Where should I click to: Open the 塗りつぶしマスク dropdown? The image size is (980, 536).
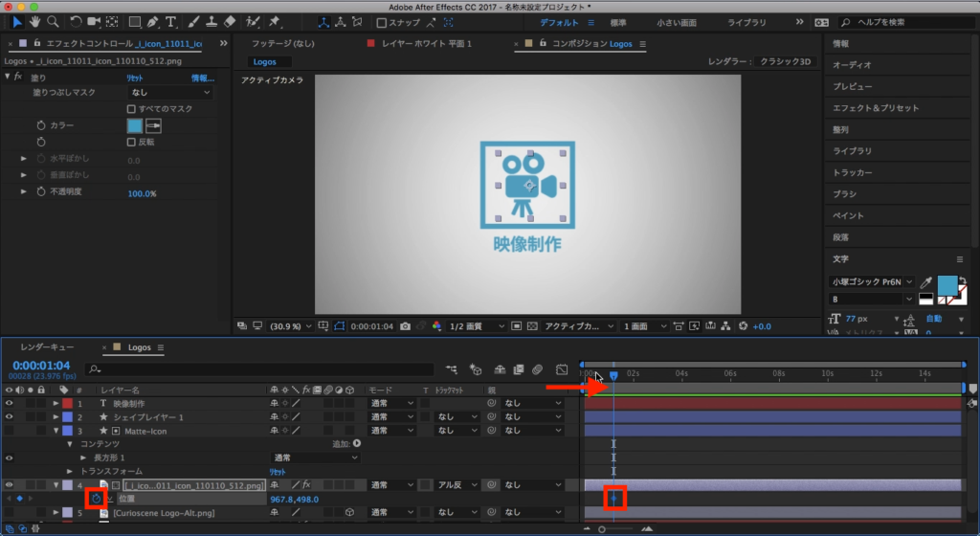pos(172,93)
